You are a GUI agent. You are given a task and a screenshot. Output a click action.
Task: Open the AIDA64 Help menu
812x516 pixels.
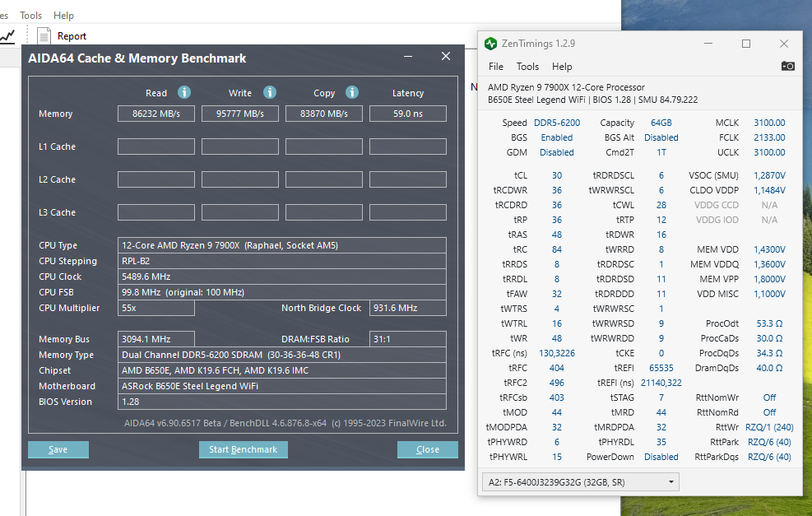tap(63, 16)
